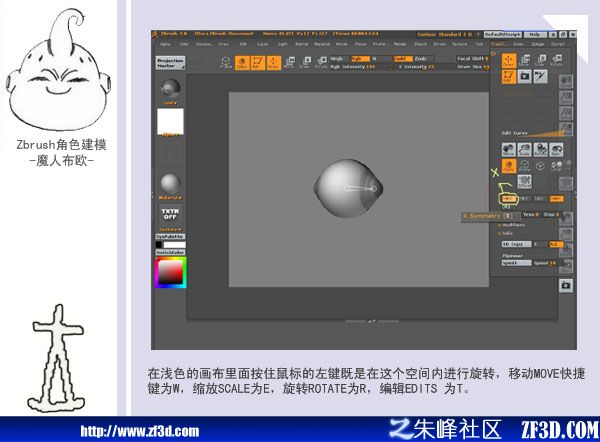The width and height of the screenshot is (600, 442).
Task: Select the Move tool in top shelf
Action: (x=289, y=62)
